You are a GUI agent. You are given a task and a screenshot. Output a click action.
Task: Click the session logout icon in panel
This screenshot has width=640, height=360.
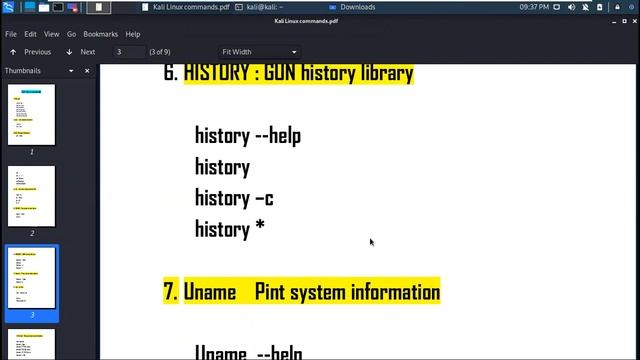[x=631, y=7]
